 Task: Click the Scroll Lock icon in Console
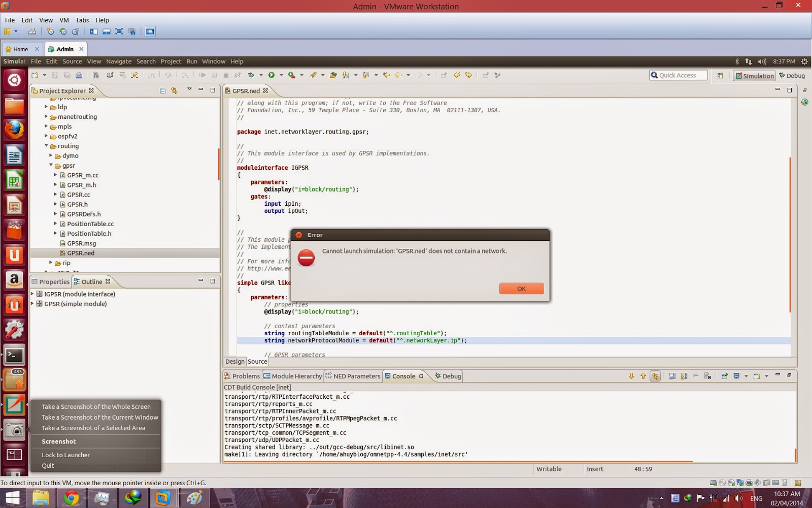point(684,376)
